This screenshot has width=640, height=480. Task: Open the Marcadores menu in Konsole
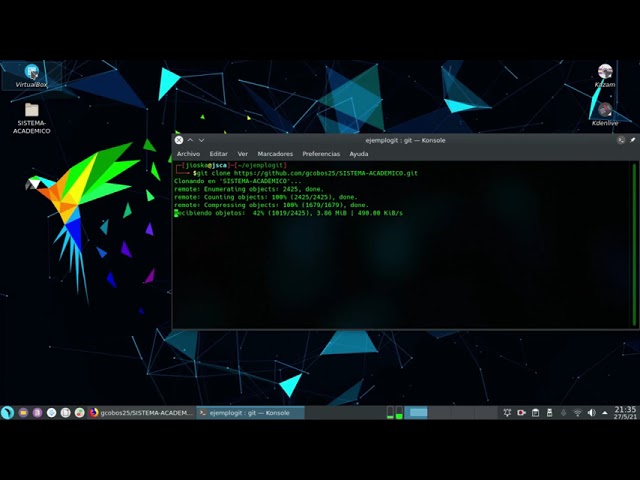275,154
